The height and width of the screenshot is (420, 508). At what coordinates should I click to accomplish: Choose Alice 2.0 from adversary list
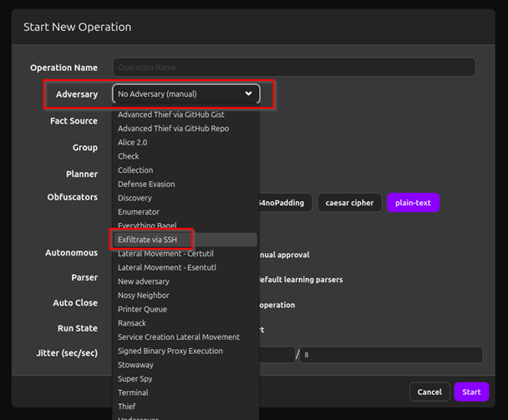click(x=185, y=143)
